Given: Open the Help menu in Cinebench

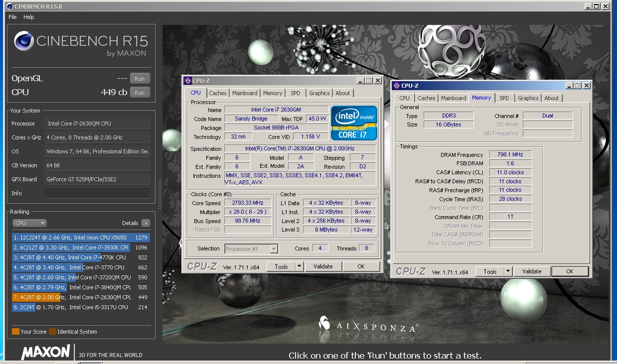Looking at the screenshot, I should tap(29, 17).
